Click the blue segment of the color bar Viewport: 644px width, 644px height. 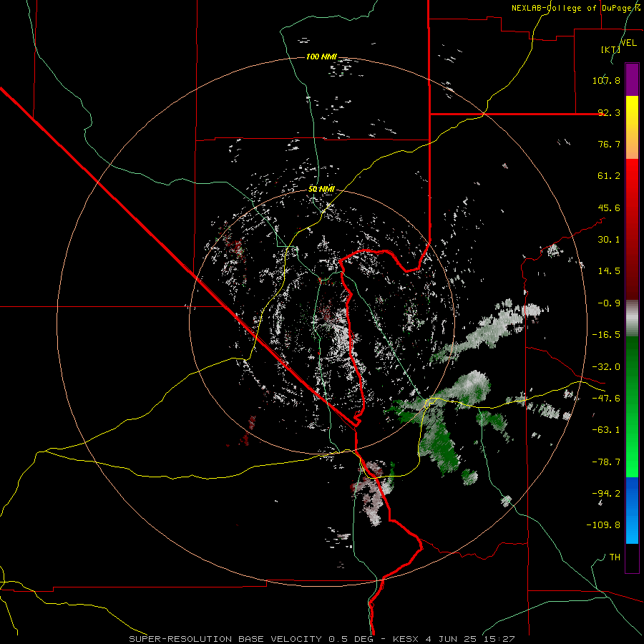(x=632, y=510)
